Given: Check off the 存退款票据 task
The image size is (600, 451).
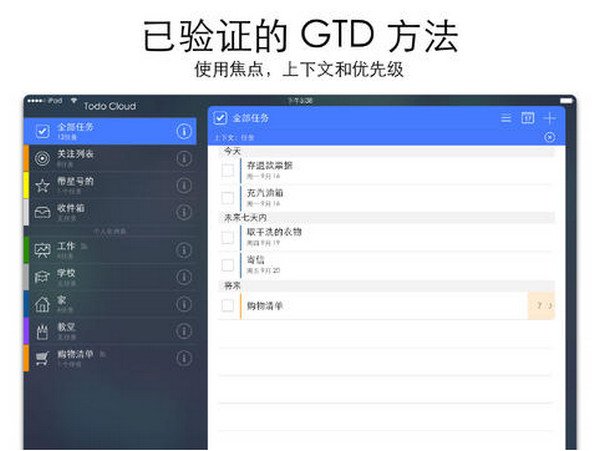Looking at the screenshot, I should pyautogui.click(x=228, y=170).
